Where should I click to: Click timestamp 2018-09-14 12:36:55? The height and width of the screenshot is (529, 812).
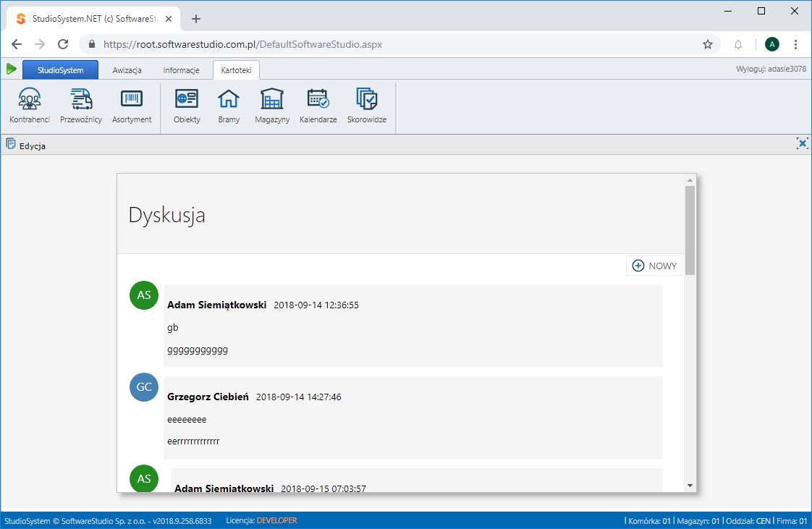(316, 305)
